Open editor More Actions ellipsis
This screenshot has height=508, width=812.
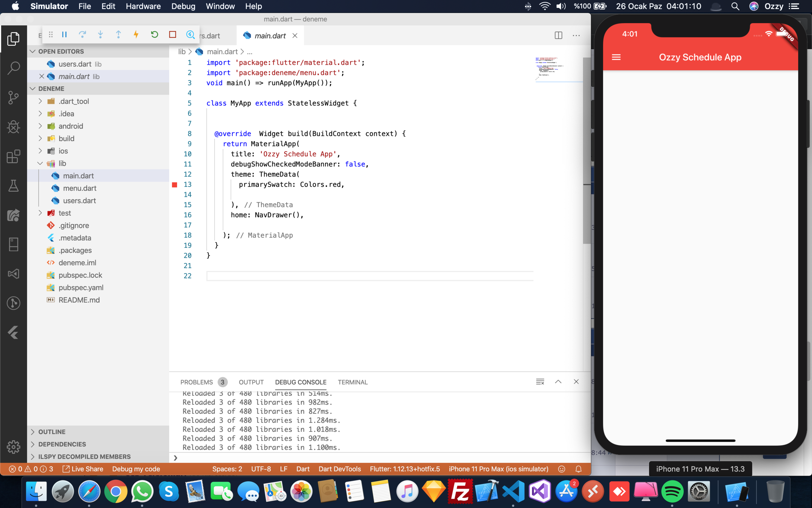point(576,35)
